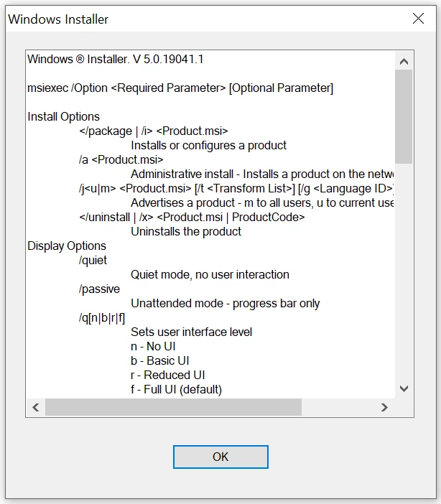Click the 'Administrative install' description line
This screenshot has height=504, width=441.
point(262,174)
